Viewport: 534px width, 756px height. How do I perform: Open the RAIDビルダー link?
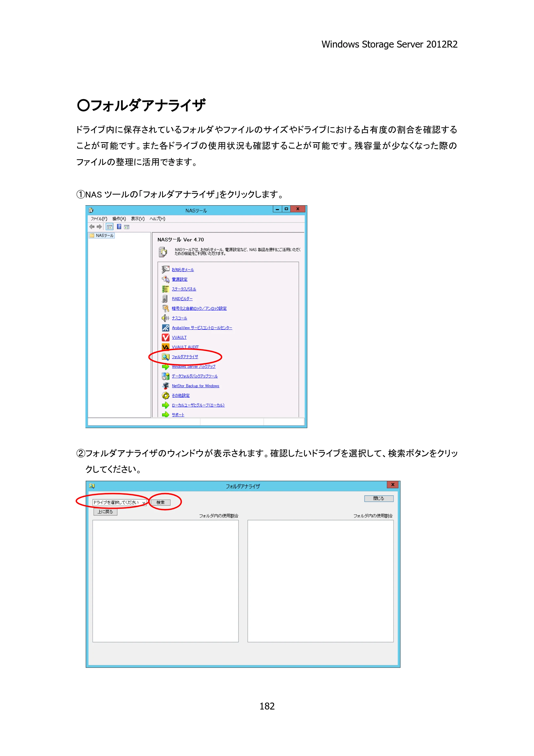point(182,299)
